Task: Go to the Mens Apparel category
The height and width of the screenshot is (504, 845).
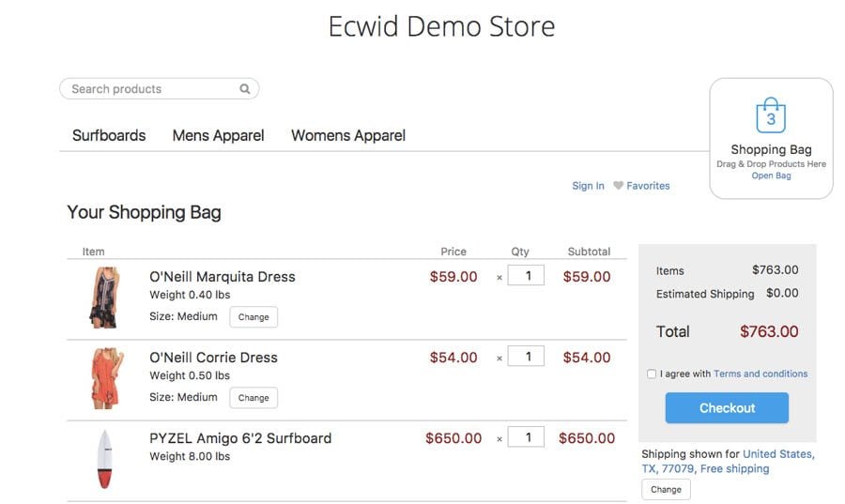Action: 218,135
